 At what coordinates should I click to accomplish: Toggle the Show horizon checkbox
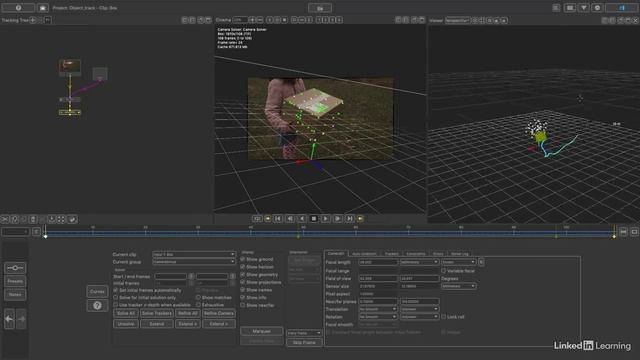(242, 267)
